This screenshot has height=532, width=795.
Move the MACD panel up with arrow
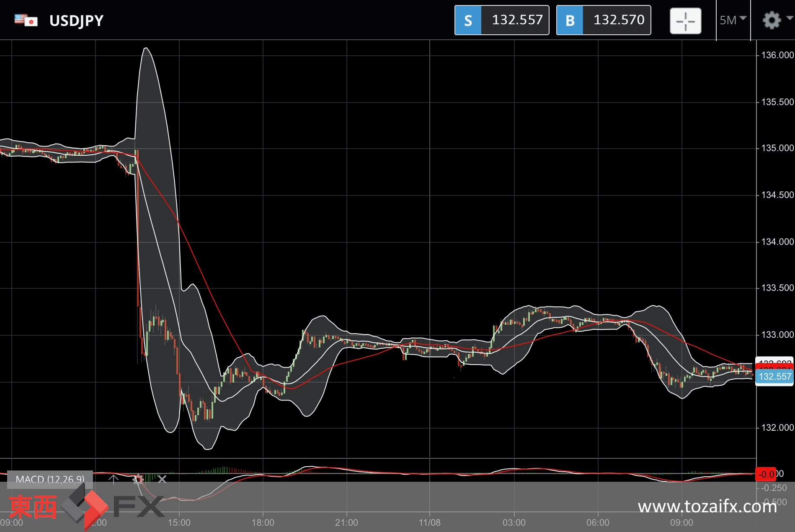113,479
